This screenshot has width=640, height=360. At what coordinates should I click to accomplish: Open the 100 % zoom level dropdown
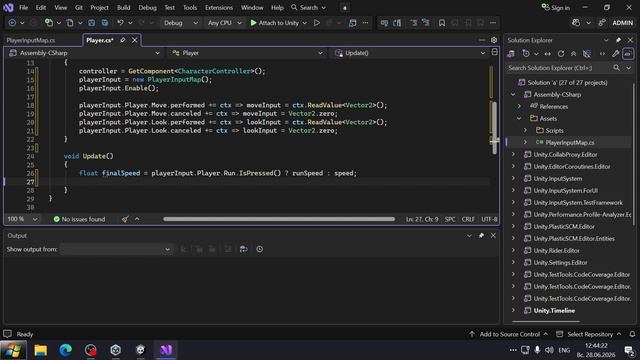(22, 219)
